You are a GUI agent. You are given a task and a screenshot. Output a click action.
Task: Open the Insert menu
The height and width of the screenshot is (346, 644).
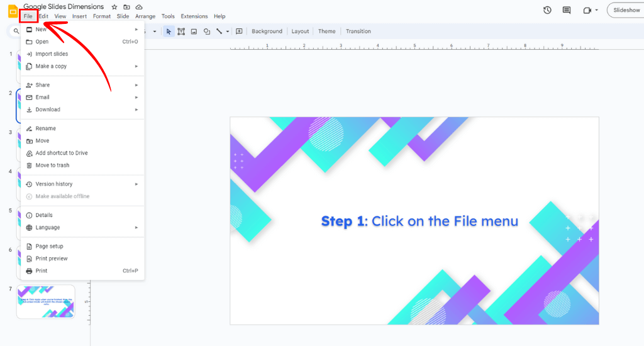[x=79, y=16]
